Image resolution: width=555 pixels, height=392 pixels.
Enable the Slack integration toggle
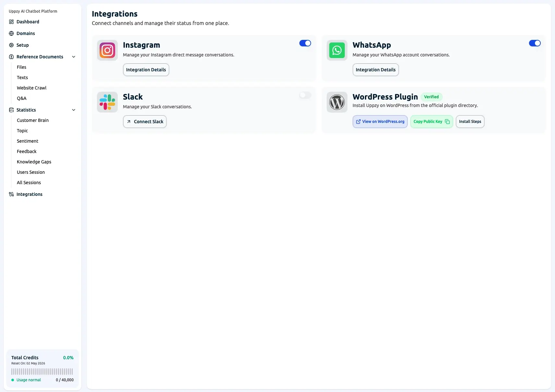tap(305, 95)
